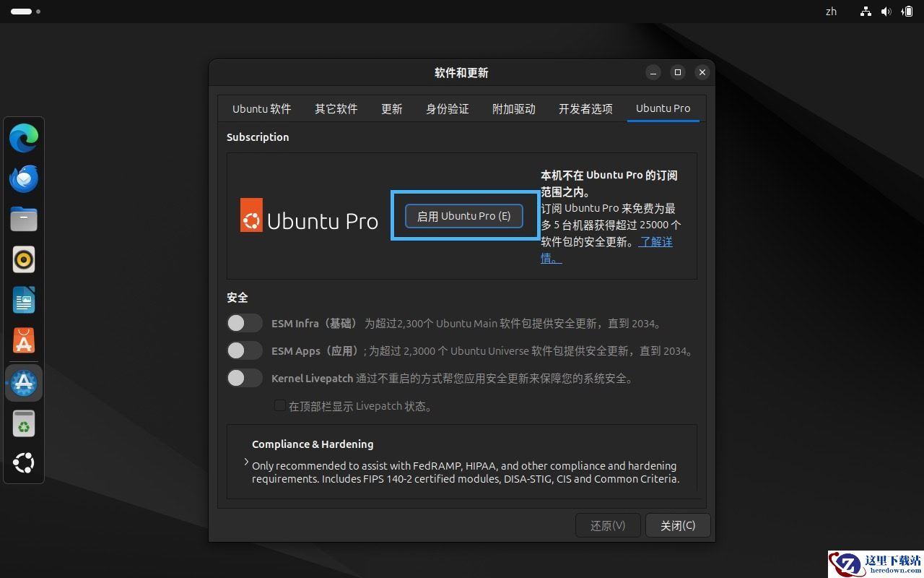Open the Trash from the dock
Screen dimensions: 924x578
click(24, 423)
